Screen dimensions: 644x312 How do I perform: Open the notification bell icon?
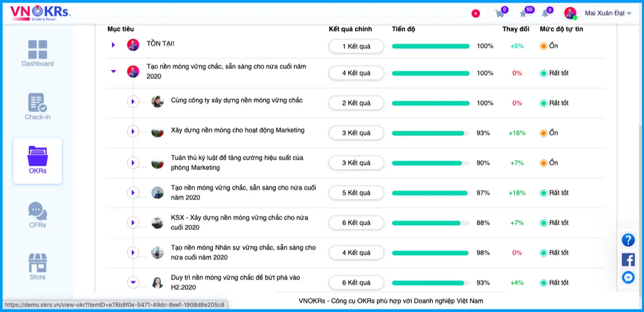point(545,13)
